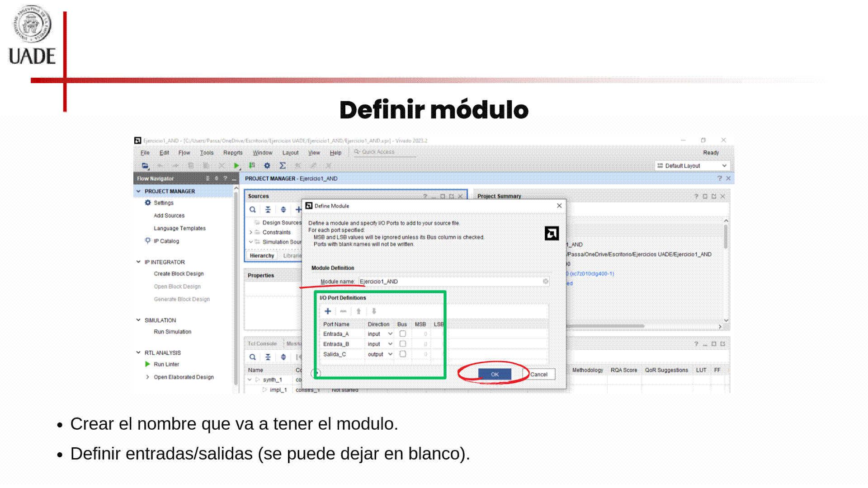Viewport: 868px width, 488px height.
Task: Enable Bus checkbox for Entrada_A
Action: [403, 334]
